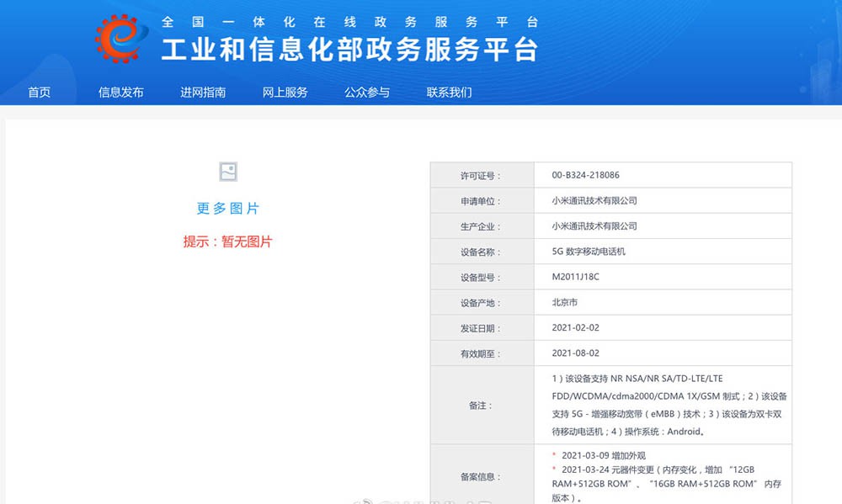Viewport: 842px width, 504px height.
Task: Click the 2021-03-24 元器件变更 filing entry
Action: pos(666,484)
